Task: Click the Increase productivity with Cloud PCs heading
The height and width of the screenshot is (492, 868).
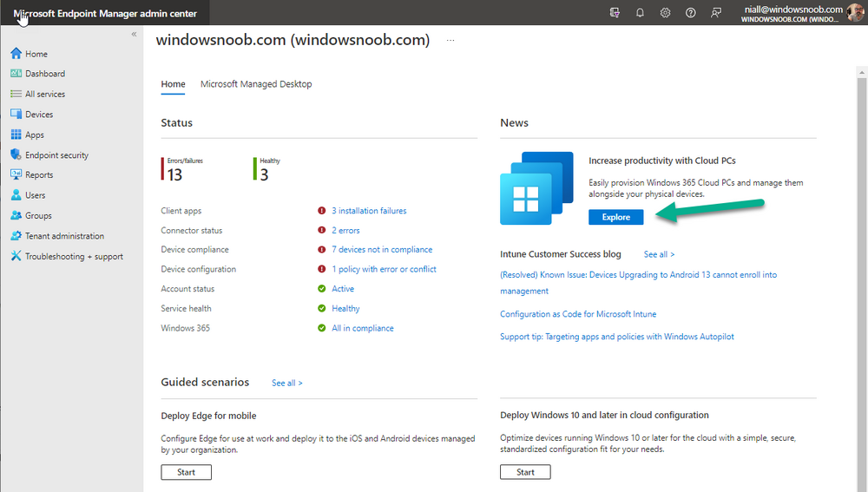Action: coord(662,161)
